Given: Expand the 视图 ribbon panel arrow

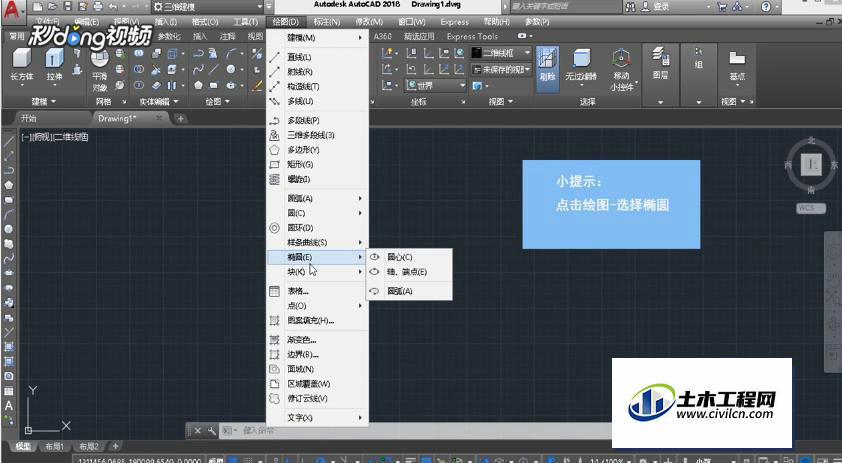Looking at the screenshot, I should tap(510, 101).
